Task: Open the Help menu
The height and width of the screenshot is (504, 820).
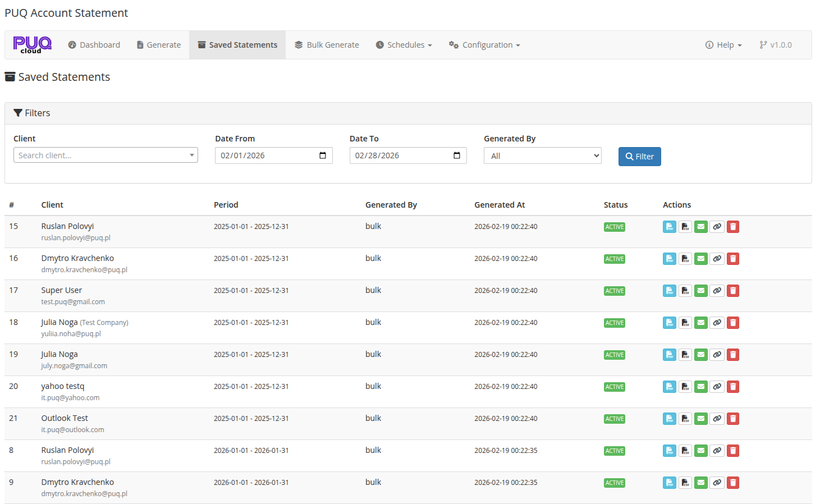Action: point(723,44)
